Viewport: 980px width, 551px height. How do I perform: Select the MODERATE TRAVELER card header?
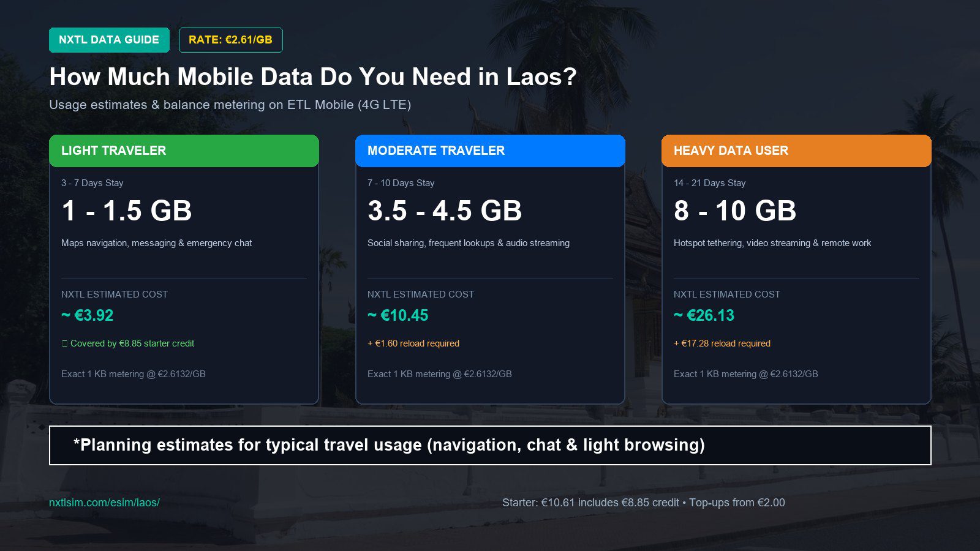point(490,151)
